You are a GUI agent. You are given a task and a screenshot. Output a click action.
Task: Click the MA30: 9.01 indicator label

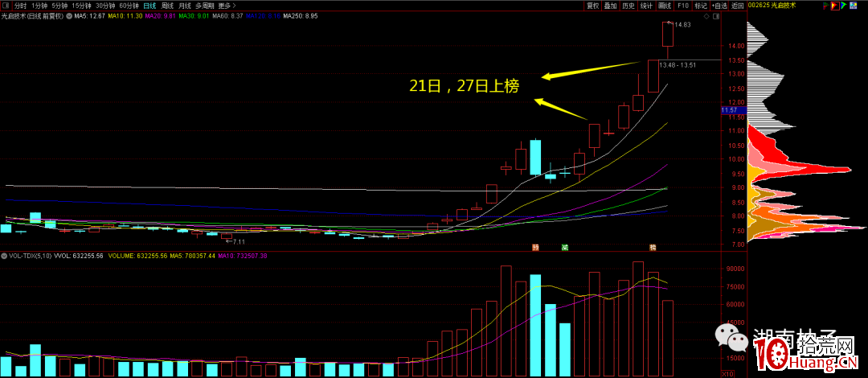pos(194,16)
